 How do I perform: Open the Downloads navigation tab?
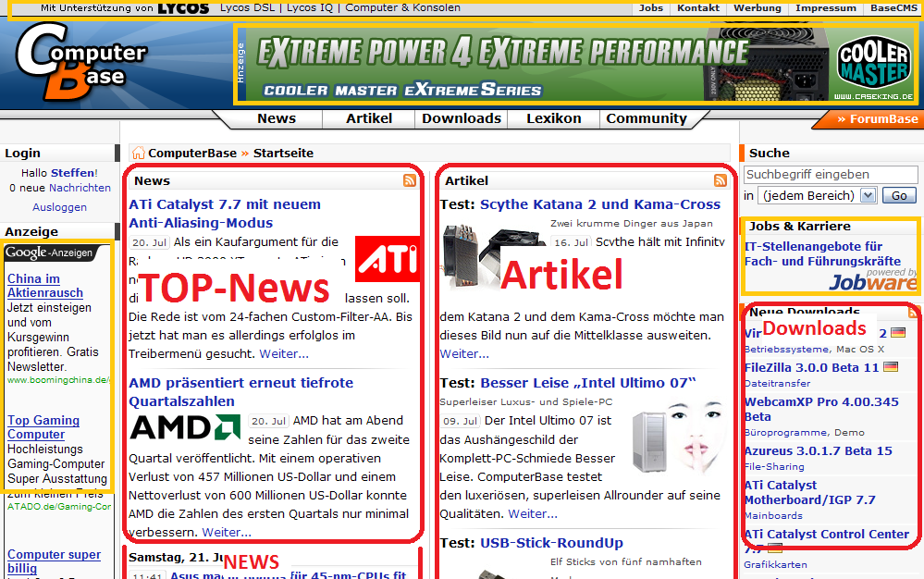pos(462,118)
